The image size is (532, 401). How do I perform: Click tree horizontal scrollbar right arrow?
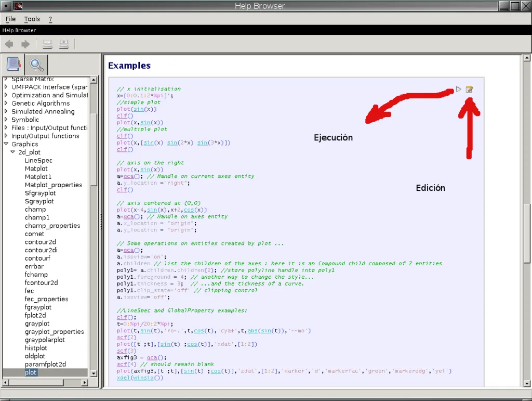[85, 382]
